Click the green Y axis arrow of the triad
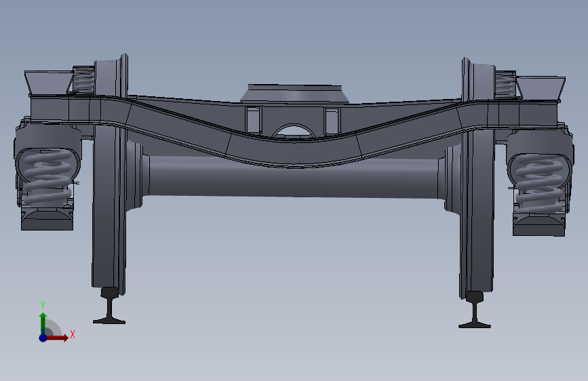The height and width of the screenshot is (381, 588). pyautogui.click(x=43, y=323)
